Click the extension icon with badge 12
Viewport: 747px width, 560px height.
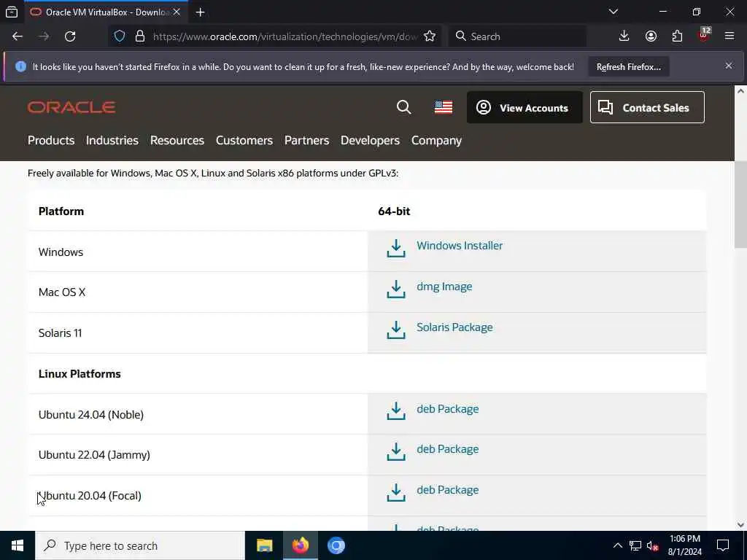tap(704, 36)
